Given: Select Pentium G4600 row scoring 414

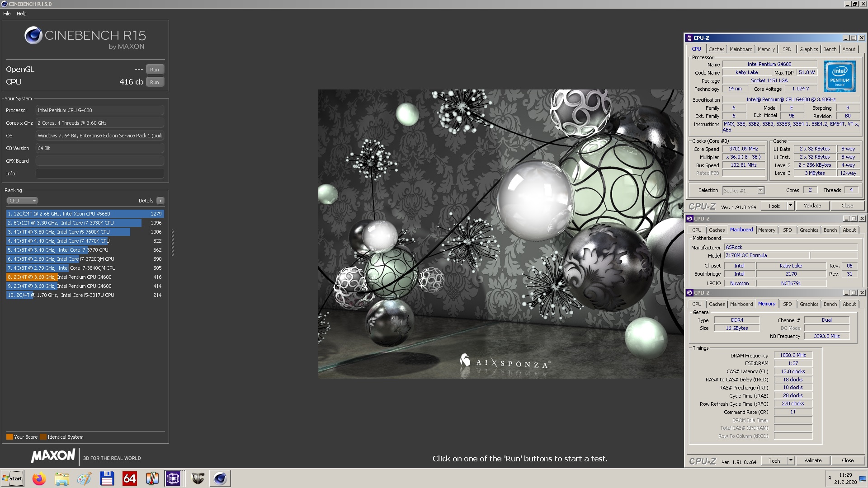Looking at the screenshot, I should click(85, 286).
